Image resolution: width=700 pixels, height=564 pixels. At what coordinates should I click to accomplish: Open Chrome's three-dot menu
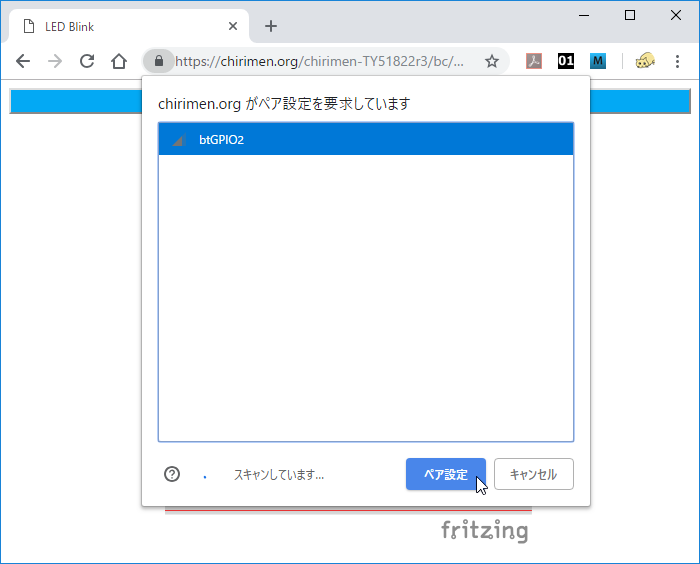click(x=678, y=62)
